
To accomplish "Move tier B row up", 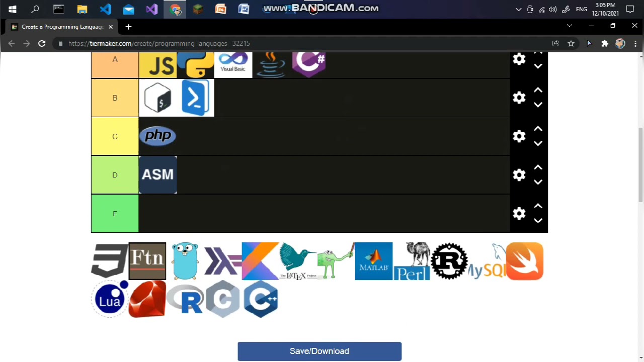I will pos(538,90).
